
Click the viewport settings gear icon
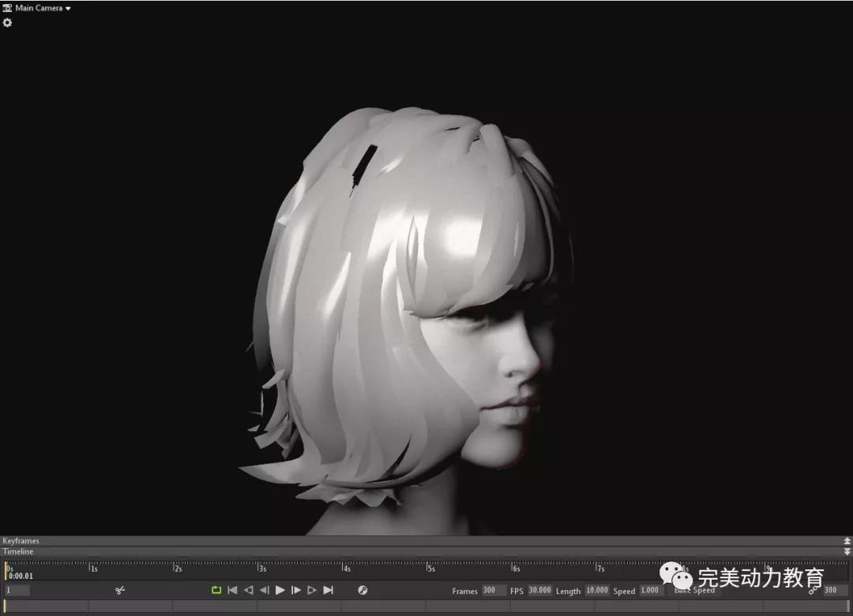[x=7, y=23]
